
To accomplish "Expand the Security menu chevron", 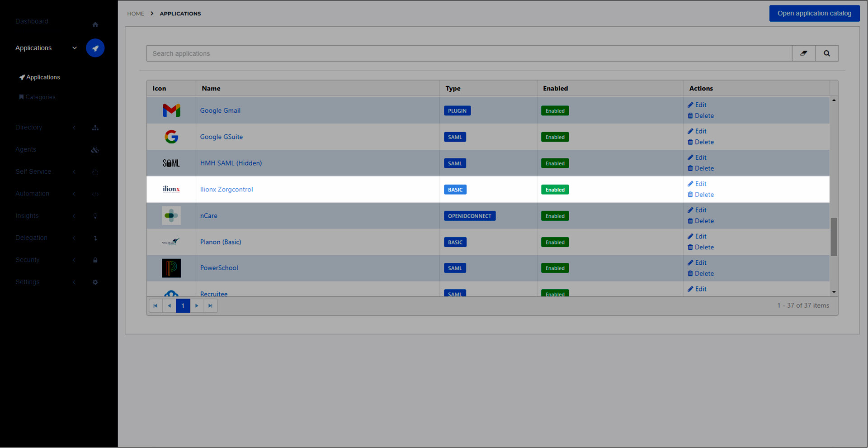I will coord(75,260).
